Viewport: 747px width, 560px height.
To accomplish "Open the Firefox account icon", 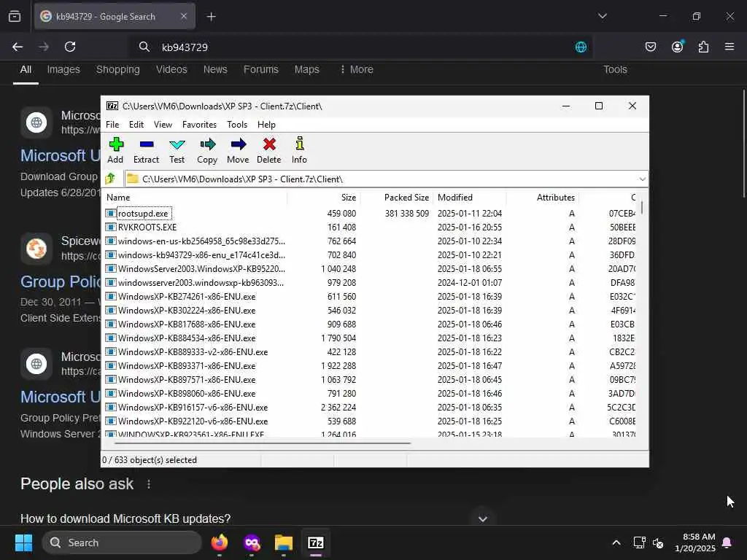I will [x=677, y=47].
